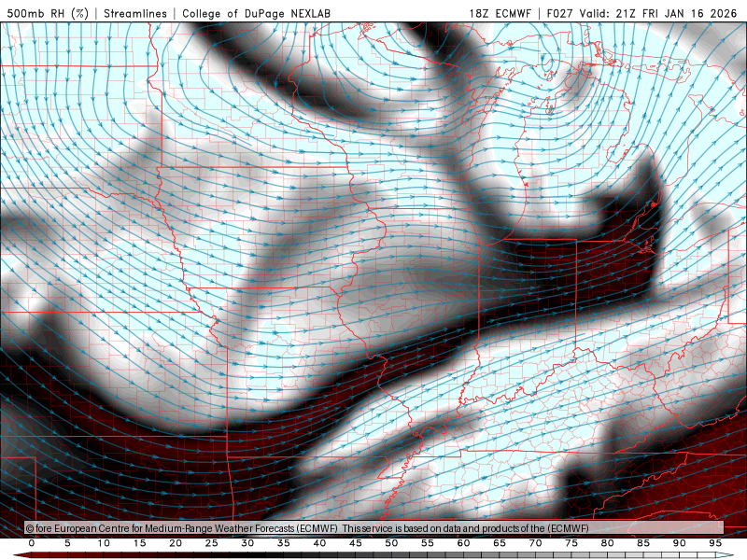Click "College of DuPage NEXLAB" header text

point(256,13)
